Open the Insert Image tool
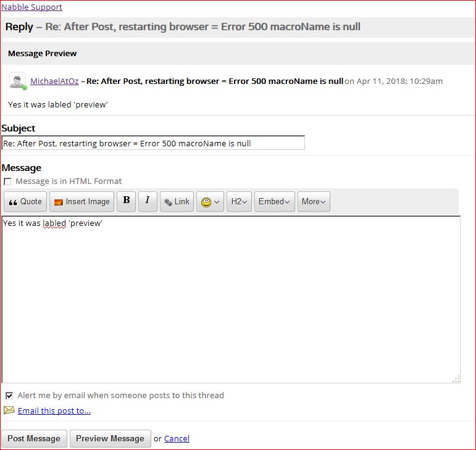Screen dimensions: 476x450 [x=81, y=202]
